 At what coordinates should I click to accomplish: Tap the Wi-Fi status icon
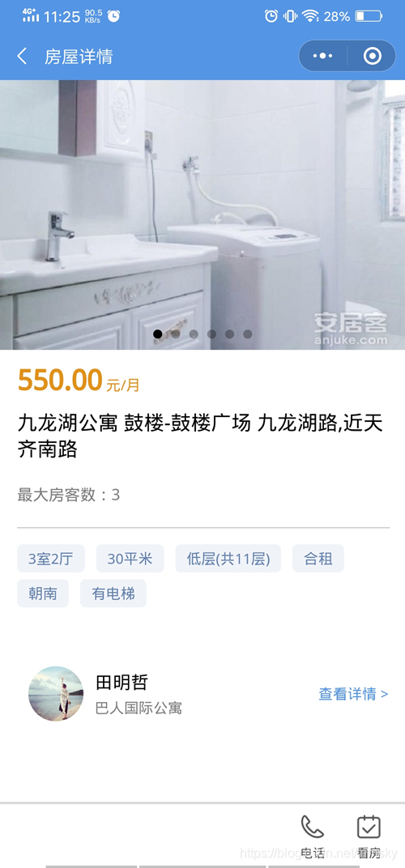[x=310, y=16]
